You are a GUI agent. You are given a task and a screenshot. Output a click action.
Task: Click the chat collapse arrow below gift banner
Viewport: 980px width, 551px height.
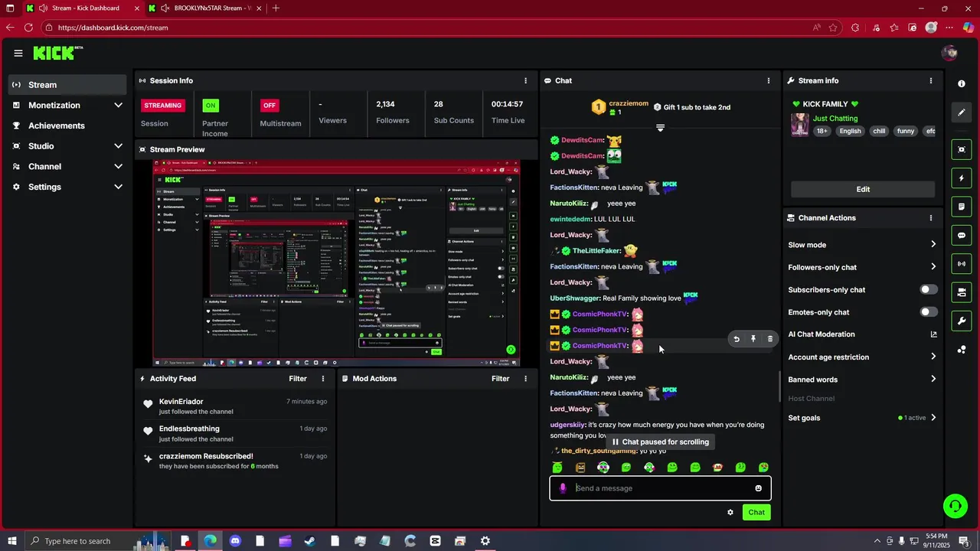(x=660, y=128)
